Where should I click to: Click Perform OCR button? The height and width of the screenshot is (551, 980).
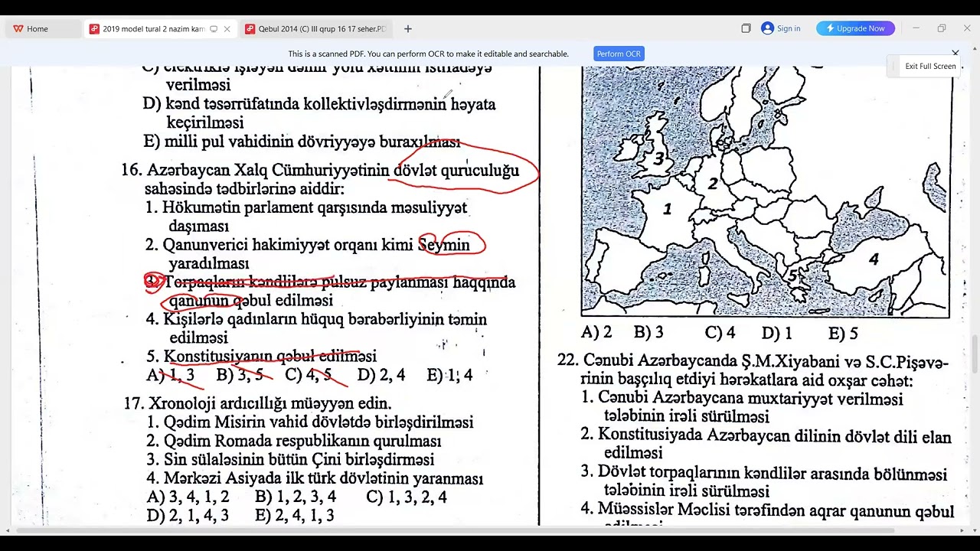tap(619, 54)
